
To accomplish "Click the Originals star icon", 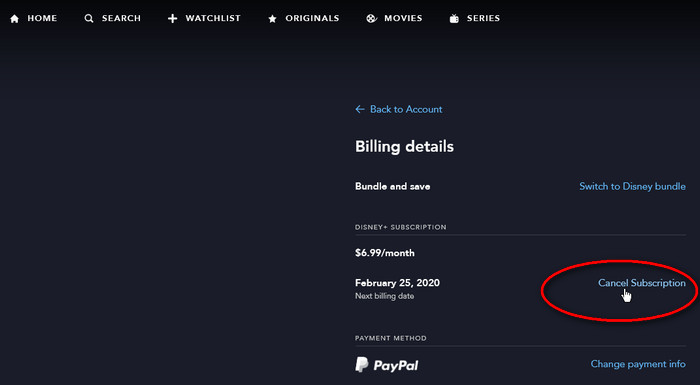I will [272, 19].
